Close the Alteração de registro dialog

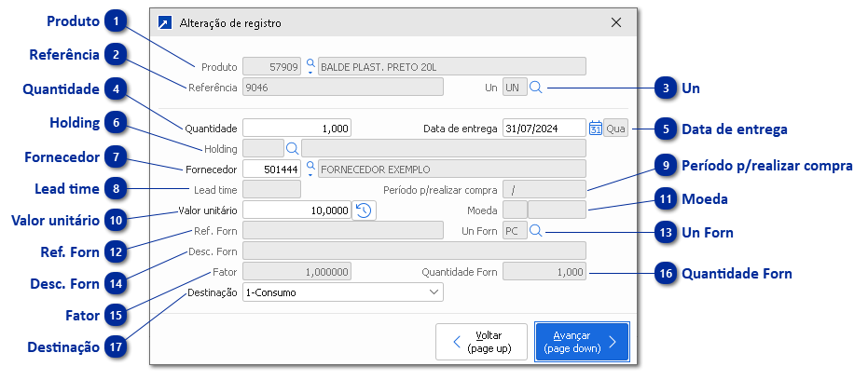pos(615,22)
